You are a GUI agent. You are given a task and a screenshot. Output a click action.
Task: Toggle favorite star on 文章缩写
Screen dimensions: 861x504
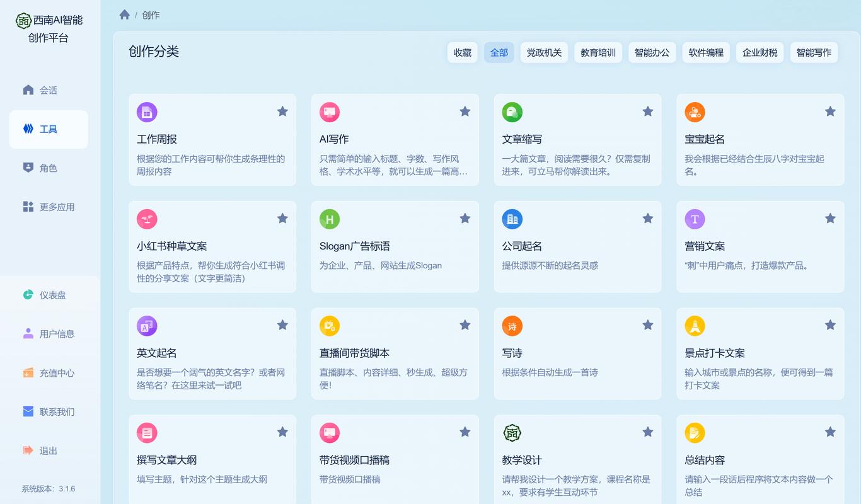coord(648,112)
